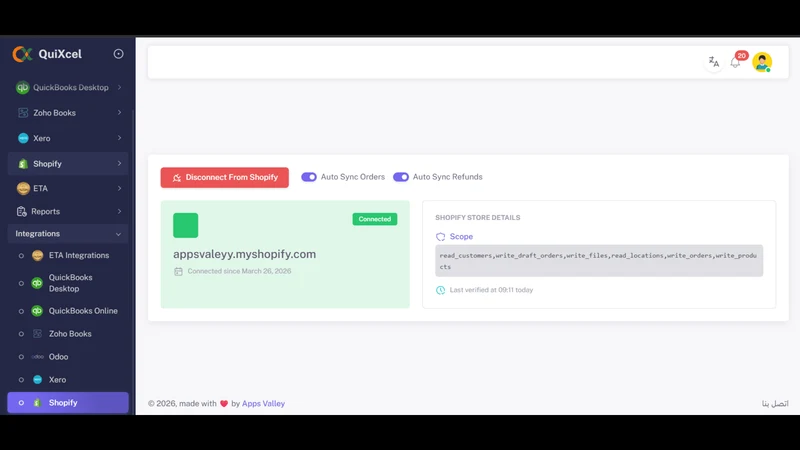
Task: Select QuickBooks Online integration item
Action: (68, 311)
